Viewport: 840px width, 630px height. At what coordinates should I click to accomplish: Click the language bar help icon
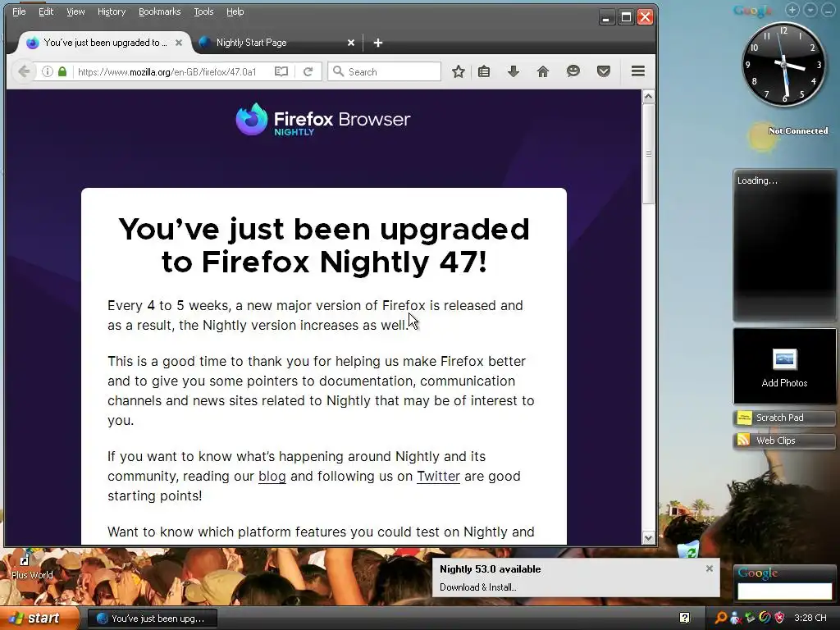pyautogui.click(x=685, y=618)
